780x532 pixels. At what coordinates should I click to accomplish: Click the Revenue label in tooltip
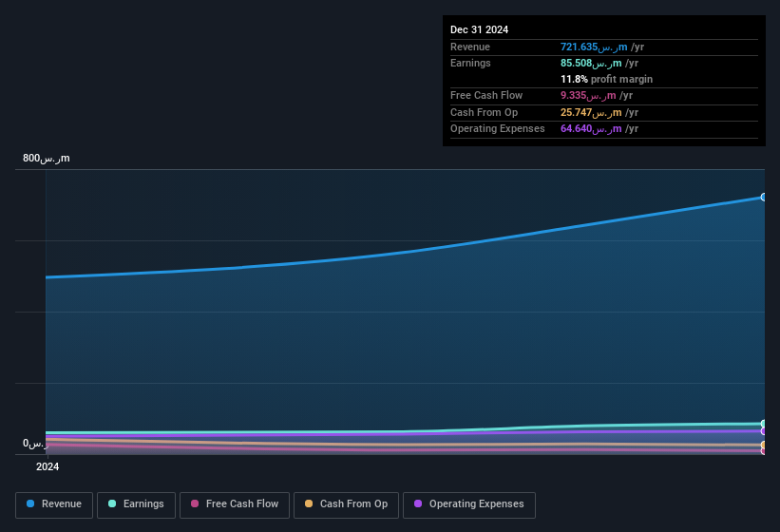pyautogui.click(x=470, y=47)
